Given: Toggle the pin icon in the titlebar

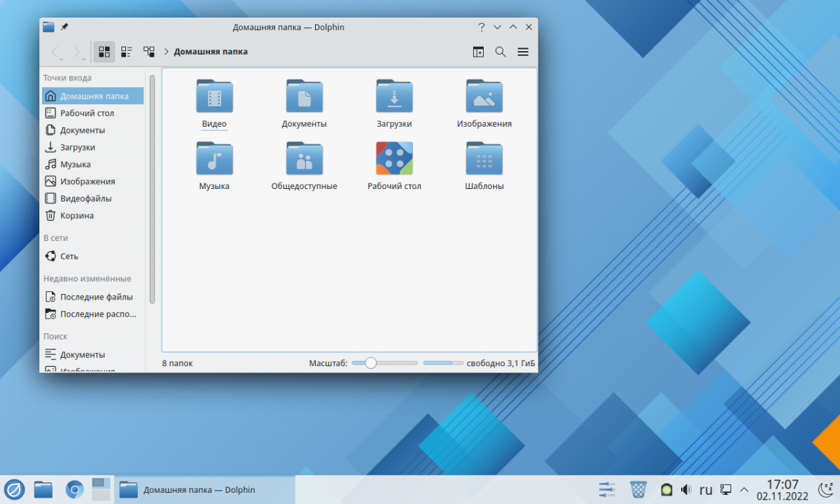Looking at the screenshot, I should pyautogui.click(x=64, y=27).
